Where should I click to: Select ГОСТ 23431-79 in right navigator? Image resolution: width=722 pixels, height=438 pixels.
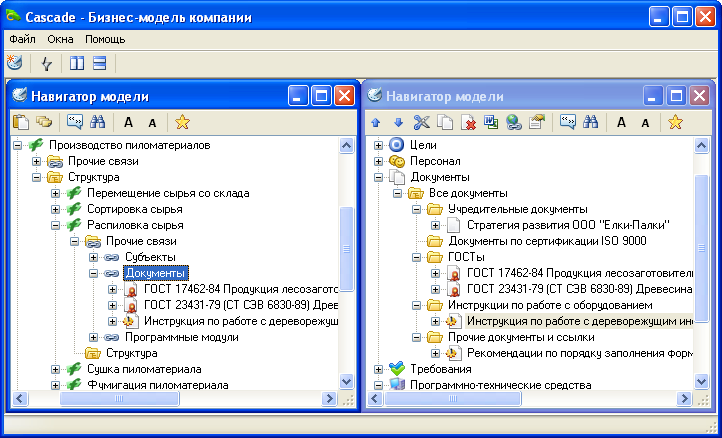[580, 289]
